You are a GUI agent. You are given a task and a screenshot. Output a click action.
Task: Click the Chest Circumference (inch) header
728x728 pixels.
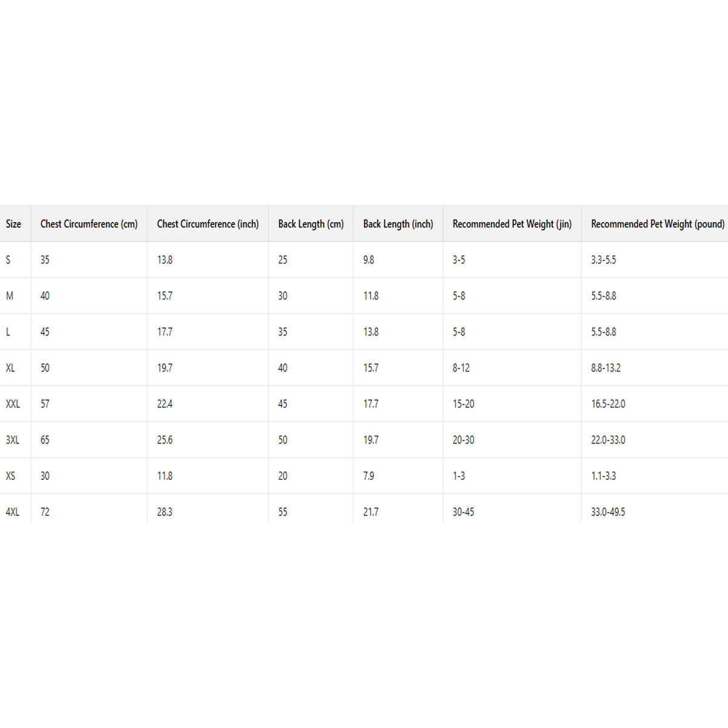click(x=207, y=224)
